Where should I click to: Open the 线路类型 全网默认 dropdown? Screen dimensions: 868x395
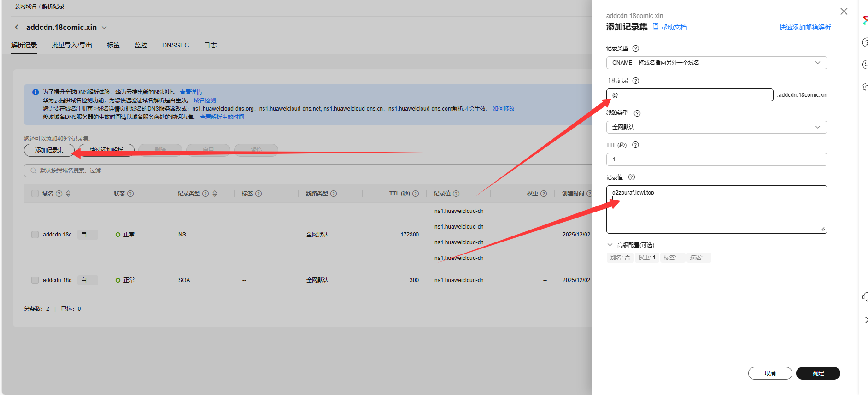tap(716, 127)
